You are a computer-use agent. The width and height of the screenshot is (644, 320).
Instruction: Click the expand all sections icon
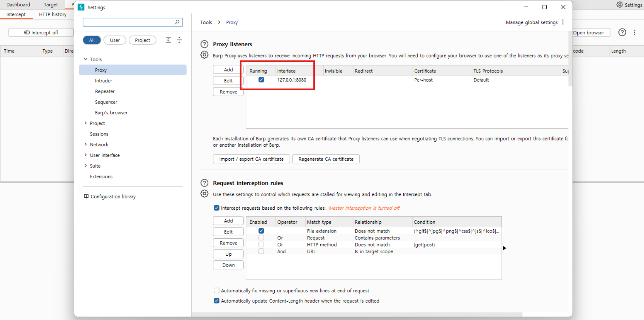168,40
